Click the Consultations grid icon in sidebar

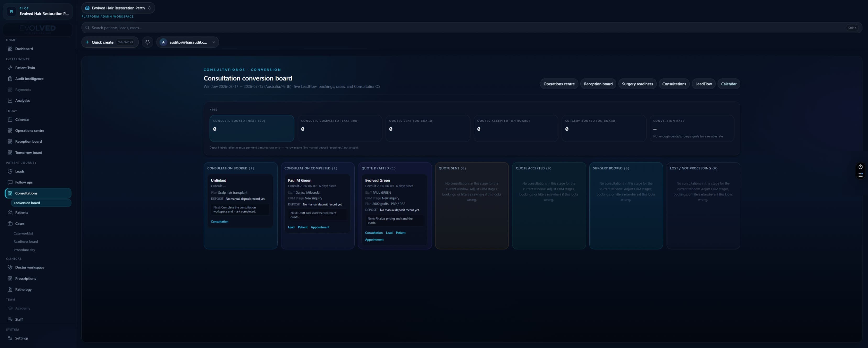pyautogui.click(x=10, y=193)
